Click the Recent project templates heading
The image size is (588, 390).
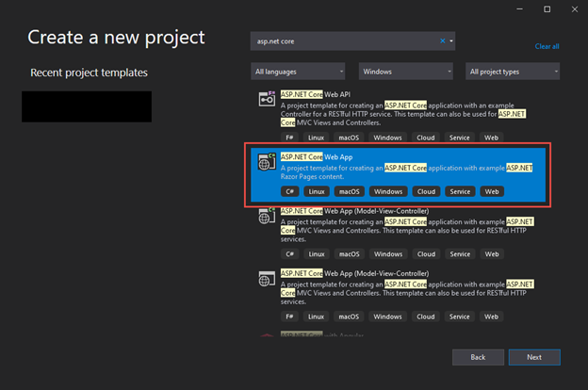pos(89,73)
